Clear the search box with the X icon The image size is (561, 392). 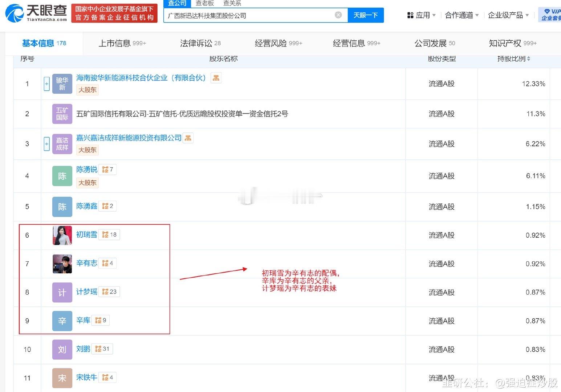point(338,15)
